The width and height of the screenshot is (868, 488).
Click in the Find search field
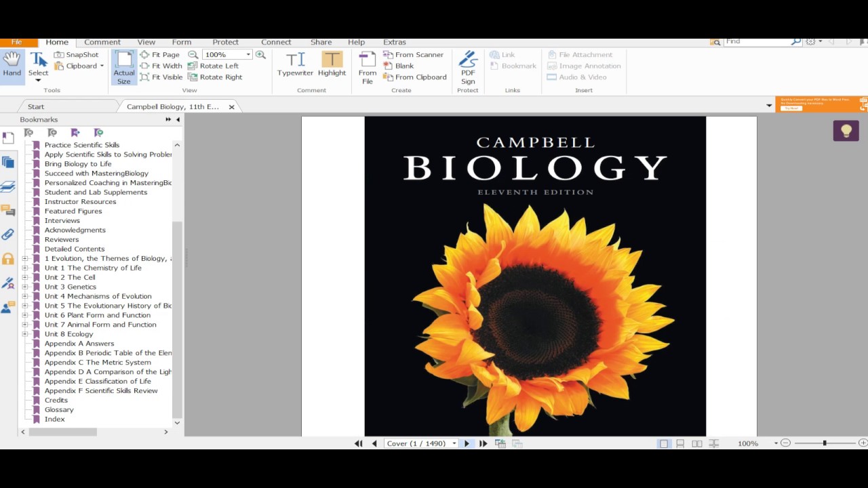coord(757,41)
